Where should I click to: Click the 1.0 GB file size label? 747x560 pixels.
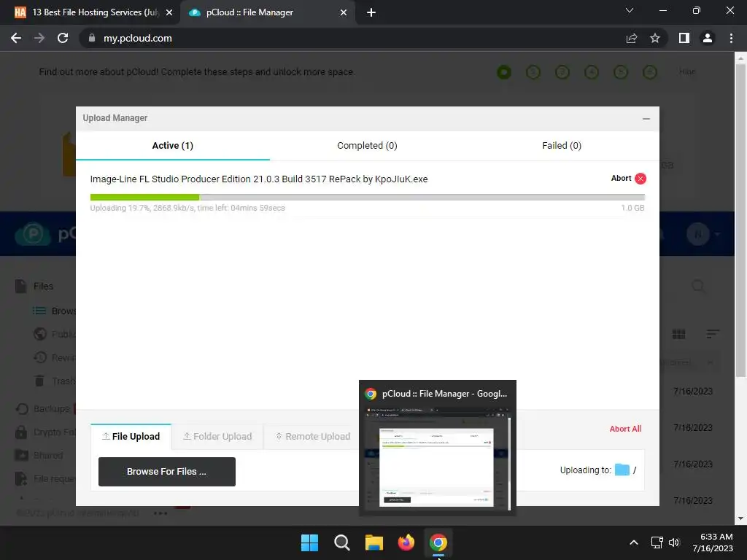click(x=632, y=208)
